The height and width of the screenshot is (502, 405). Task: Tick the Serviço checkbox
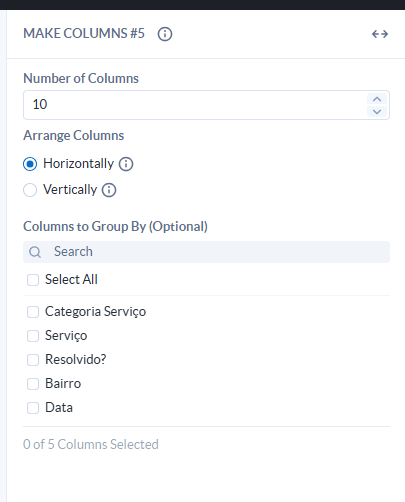tap(33, 336)
